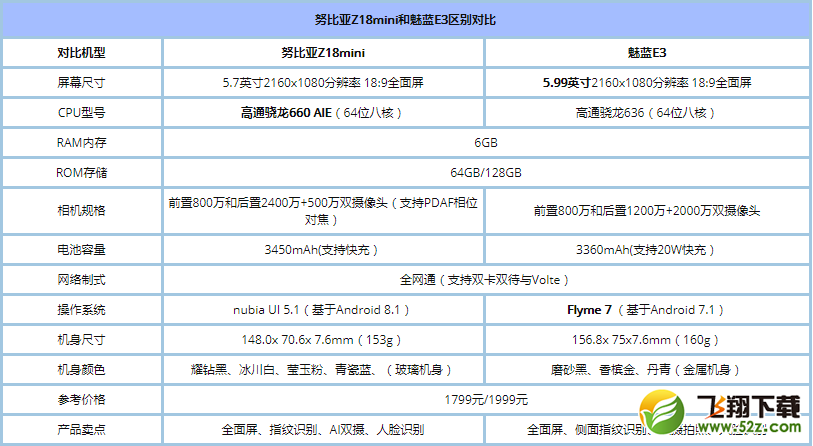Click the 156.8x 75x7.6mm (160g) cell
This screenshot has height=446, width=813.
tap(647, 340)
